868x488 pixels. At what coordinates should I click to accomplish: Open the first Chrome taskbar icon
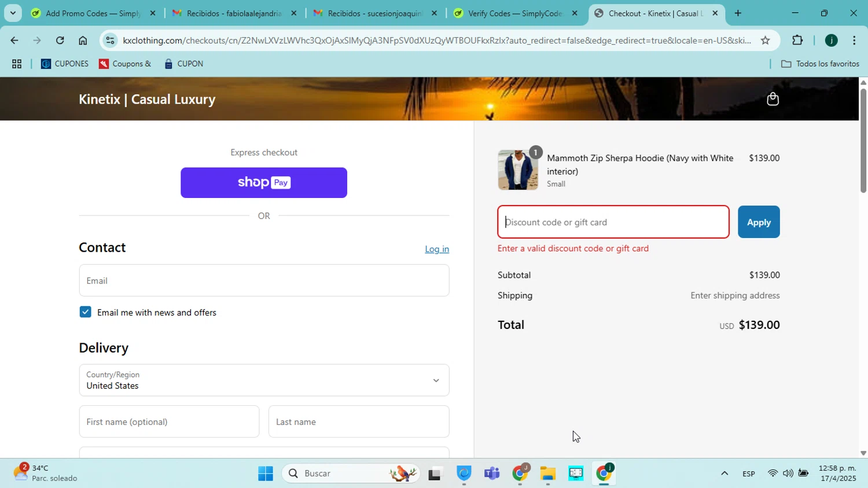520,474
